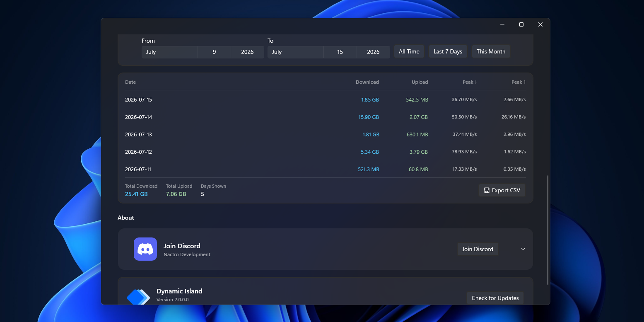Choose the Last 7 Days range button
This screenshot has width=644, height=322.
click(448, 51)
